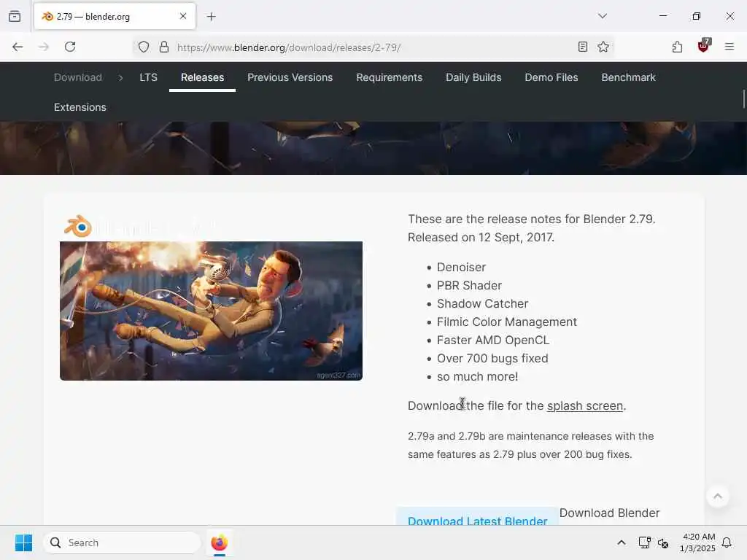Open muted volume tray icon
This screenshot has width=747, height=560.
[662, 542]
